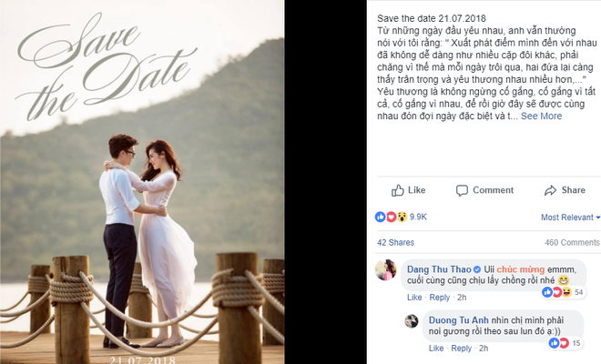Like Duong Tu Anh's reply
Screen dimensions: 601x364
click(436, 348)
